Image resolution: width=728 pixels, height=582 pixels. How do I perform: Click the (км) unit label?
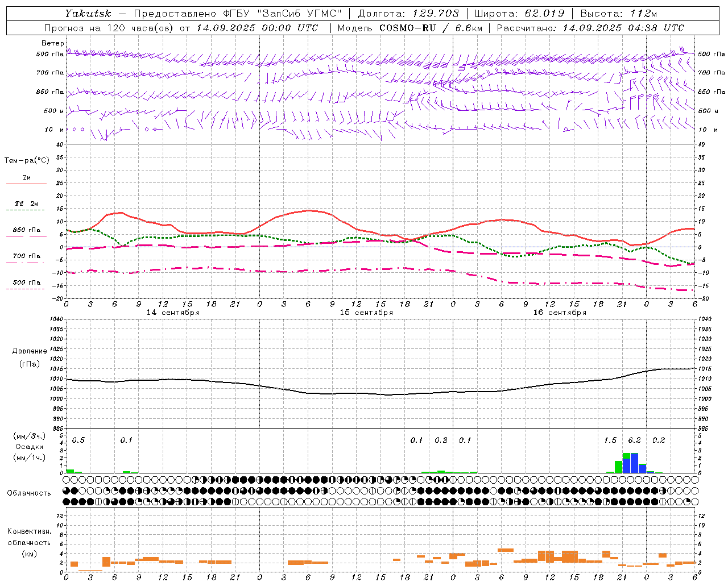29,554
